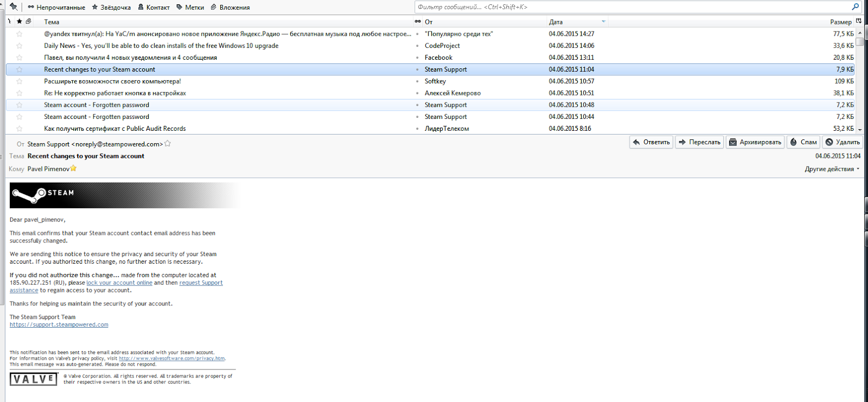Click the size cell 109 КБ
The image size is (868, 402).
click(x=844, y=81)
